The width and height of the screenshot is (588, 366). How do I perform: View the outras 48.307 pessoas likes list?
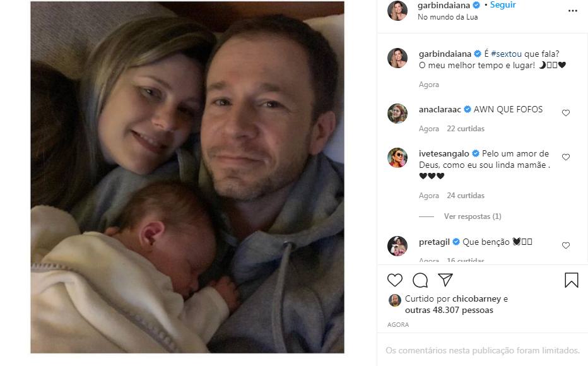pyautogui.click(x=449, y=310)
